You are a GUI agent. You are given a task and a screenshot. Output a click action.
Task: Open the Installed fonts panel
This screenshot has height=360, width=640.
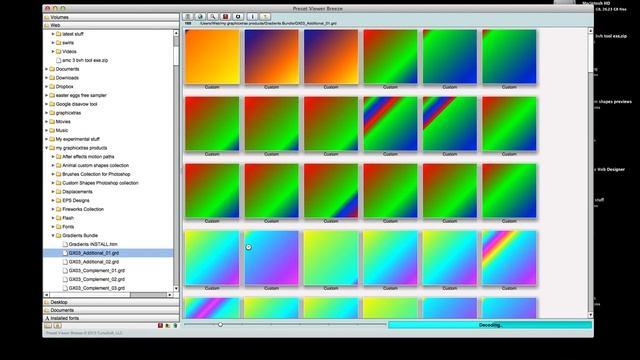click(x=111, y=318)
